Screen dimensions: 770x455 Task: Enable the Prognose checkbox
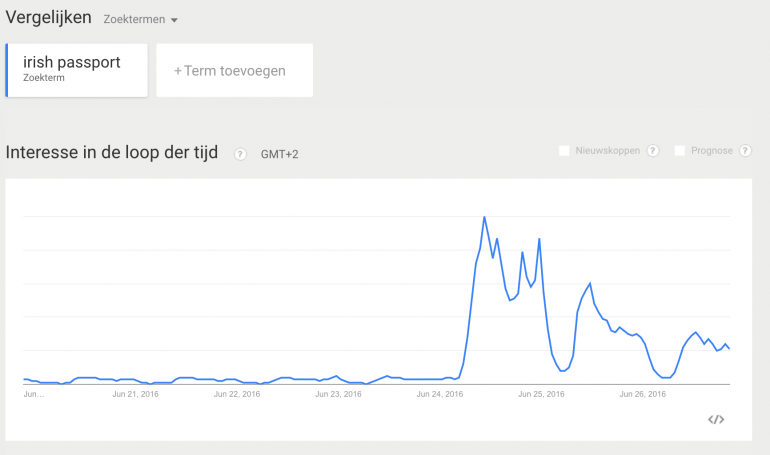(x=680, y=150)
